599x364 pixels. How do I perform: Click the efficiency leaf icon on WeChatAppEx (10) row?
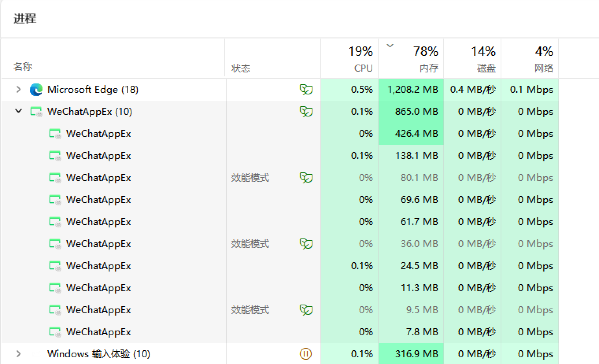pos(306,112)
